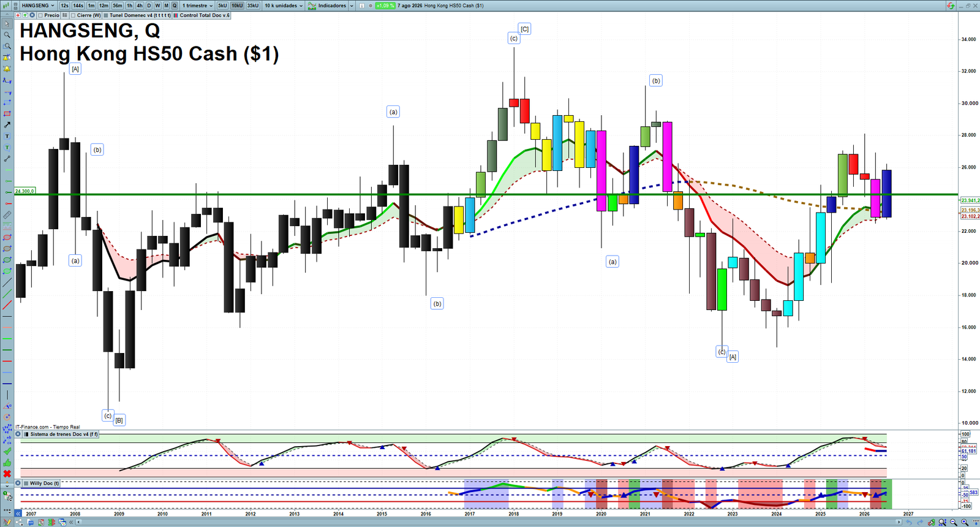The height and width of the screenshot is (527, 980).
Task: Click the chart style icon at top-left corner
Action: click(x=7, y=6)
